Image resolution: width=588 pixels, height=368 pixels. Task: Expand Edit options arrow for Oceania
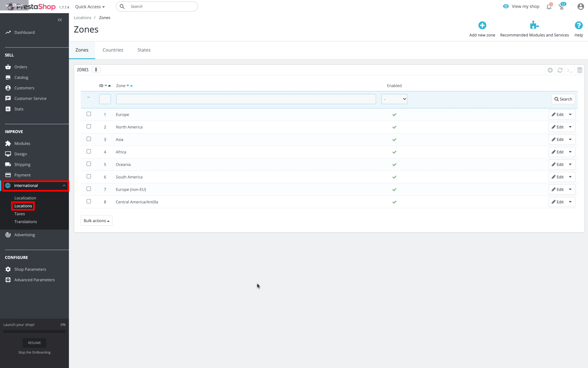pyautogui.click(x=570, y=164)
